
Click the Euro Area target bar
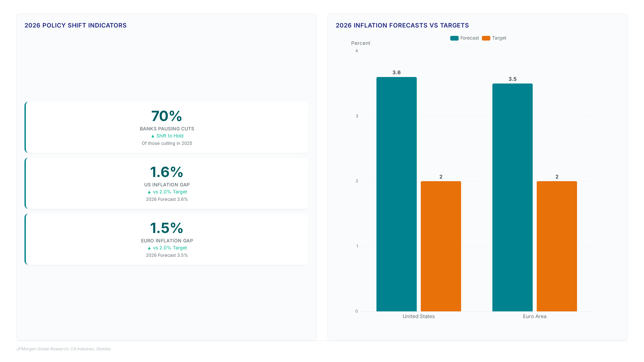(x=557, y=246)
